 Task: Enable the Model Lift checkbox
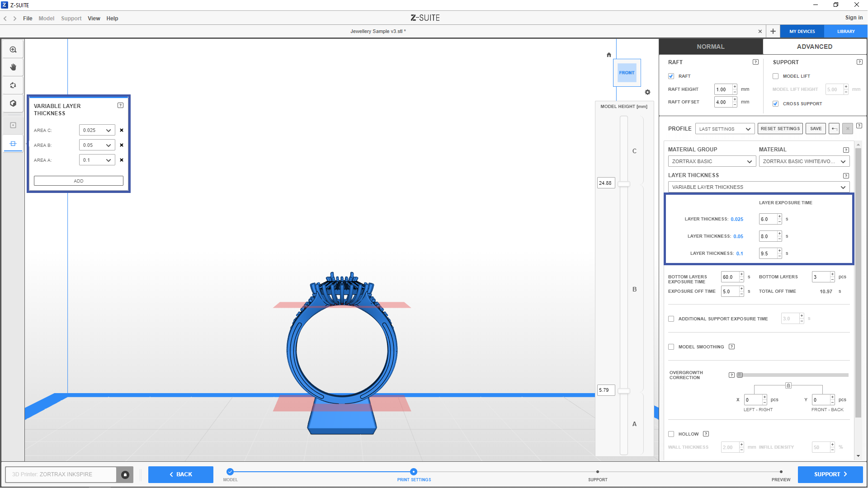[776, 76]
